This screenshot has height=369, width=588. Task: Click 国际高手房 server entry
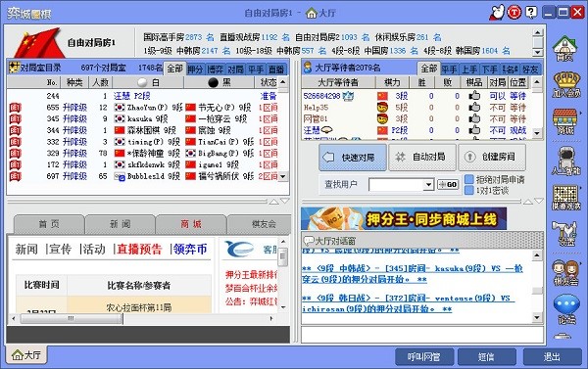click(178, 37)
